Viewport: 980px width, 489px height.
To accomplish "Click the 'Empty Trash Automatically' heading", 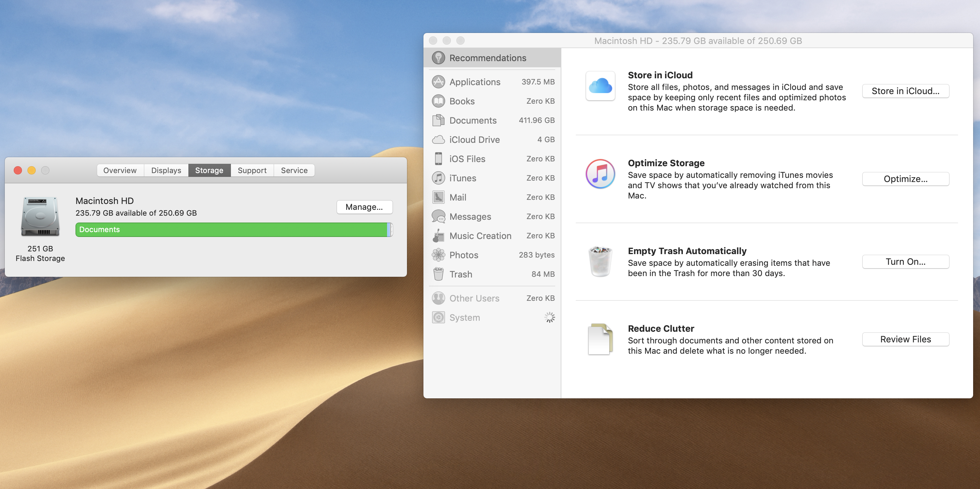I will (687, 251).
